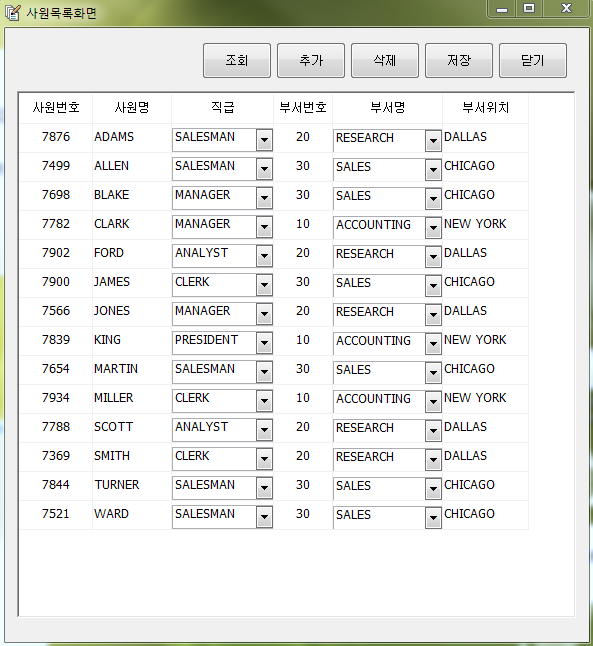Image resolution: width=593 pixels, height=646 pixels.
Task: Open CLARK department name dropdown arrow
Action: pos(433,228)
